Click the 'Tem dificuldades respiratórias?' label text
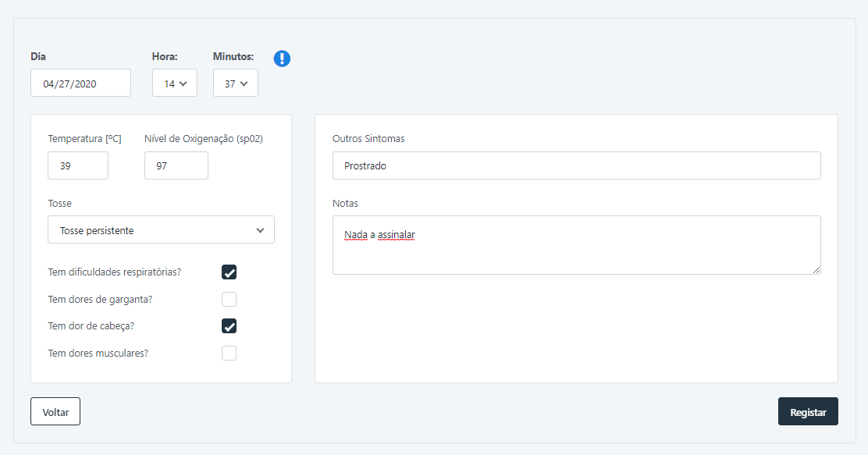The width and height of the screenshot is (868, 455). click(x=115, y=272)
